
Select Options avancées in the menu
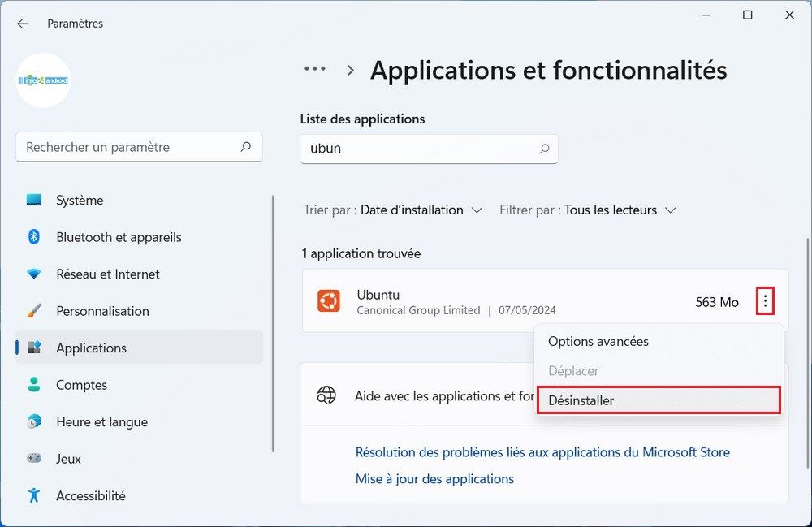(600, 341)
